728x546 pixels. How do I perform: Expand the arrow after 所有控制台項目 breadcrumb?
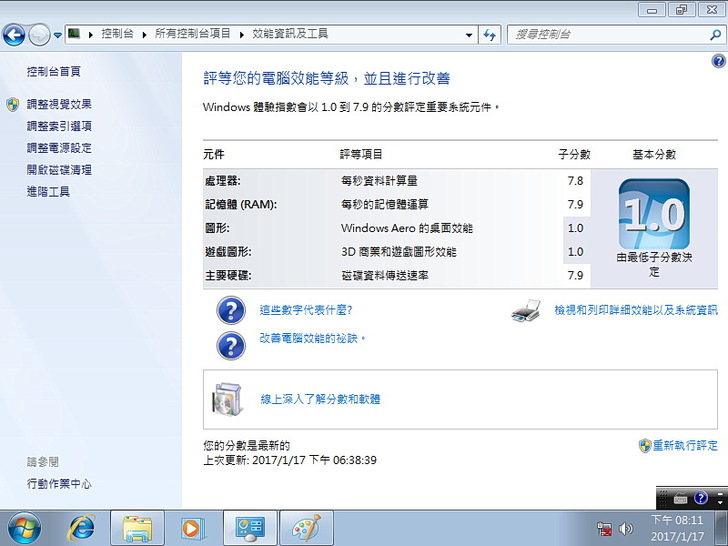pyautogui.click(x=242, y=34)
